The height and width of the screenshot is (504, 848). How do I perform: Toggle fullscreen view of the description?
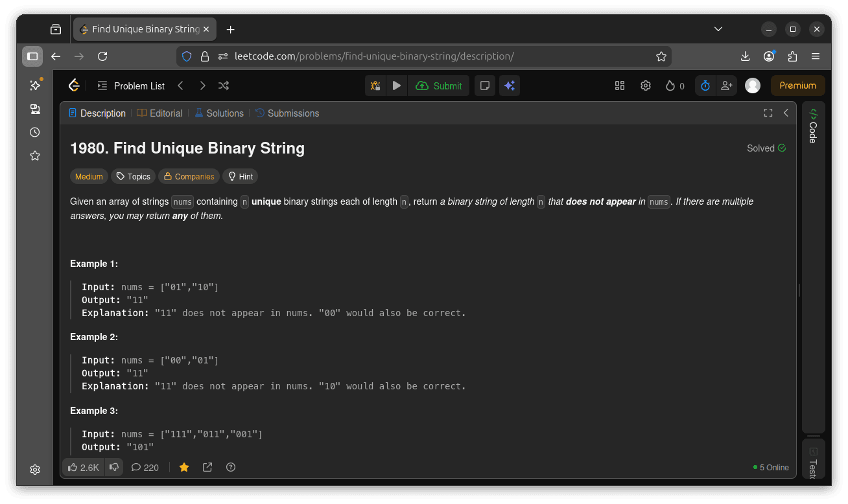click(x=768, y=113)
